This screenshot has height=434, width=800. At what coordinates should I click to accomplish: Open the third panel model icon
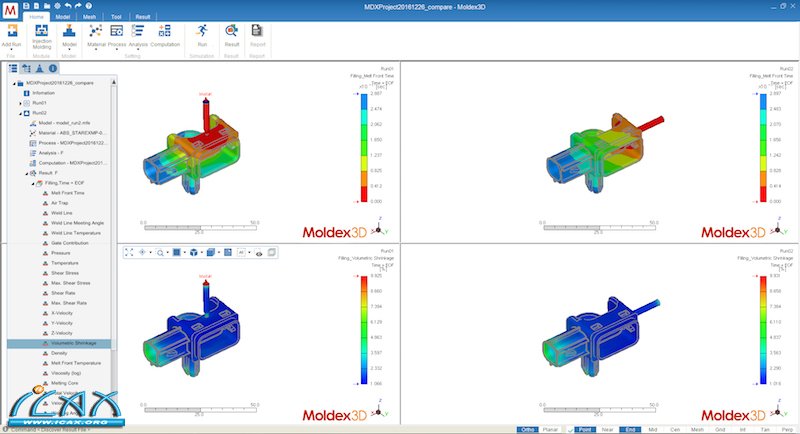39,68
